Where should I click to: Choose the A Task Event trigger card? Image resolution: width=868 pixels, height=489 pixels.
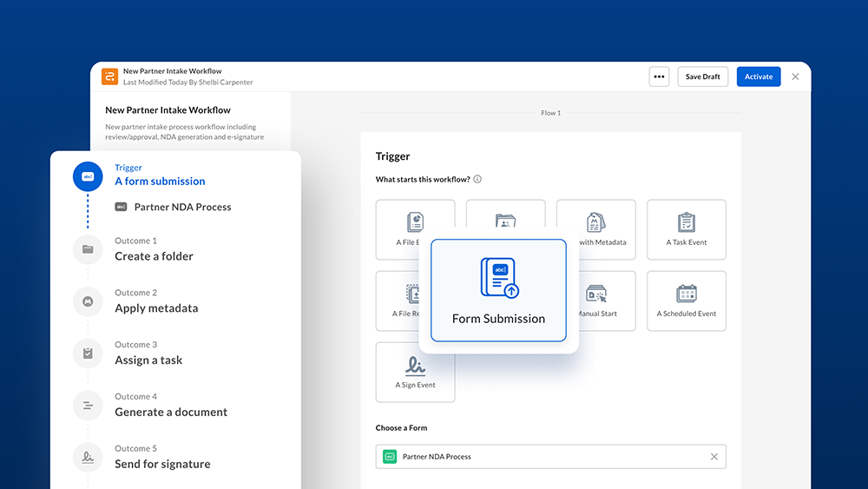point(687,229)
